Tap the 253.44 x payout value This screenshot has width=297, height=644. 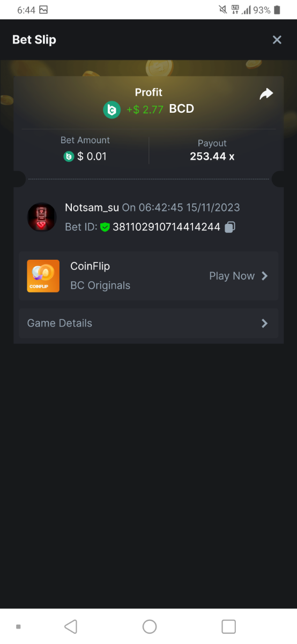click(x=212, y=157)
